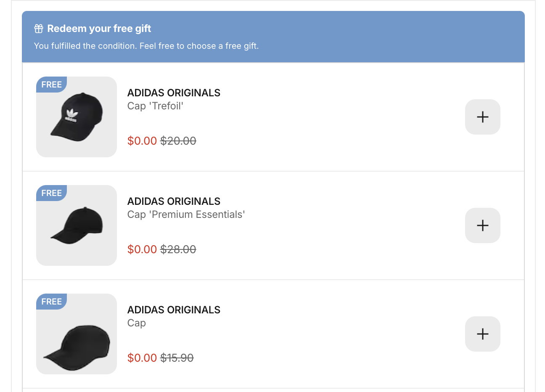Click the FREE badge on the $15.90 cap
This screenshot has height=392, width=545.
pos(51,302)
